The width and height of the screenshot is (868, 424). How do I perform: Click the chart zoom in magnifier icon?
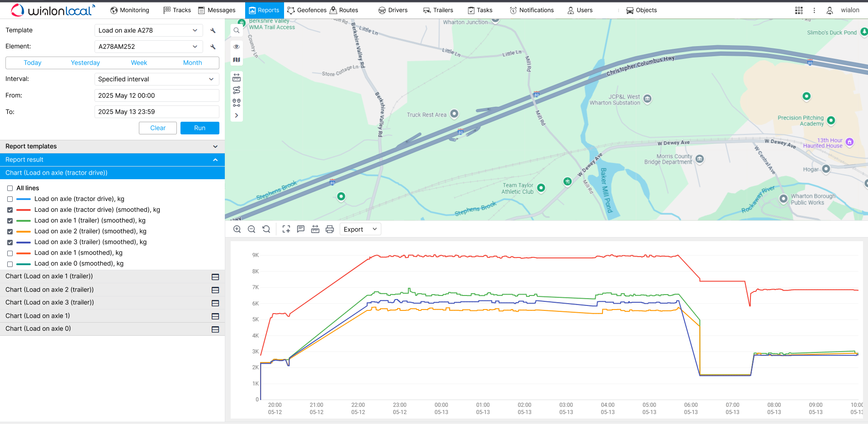pos(237,229)
